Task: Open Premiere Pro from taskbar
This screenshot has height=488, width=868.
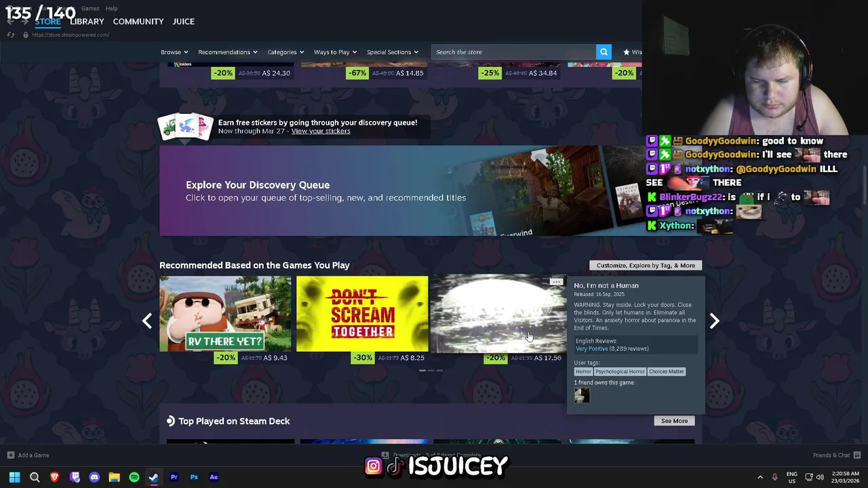Action: pyautogui.click(x=174, y=477)
